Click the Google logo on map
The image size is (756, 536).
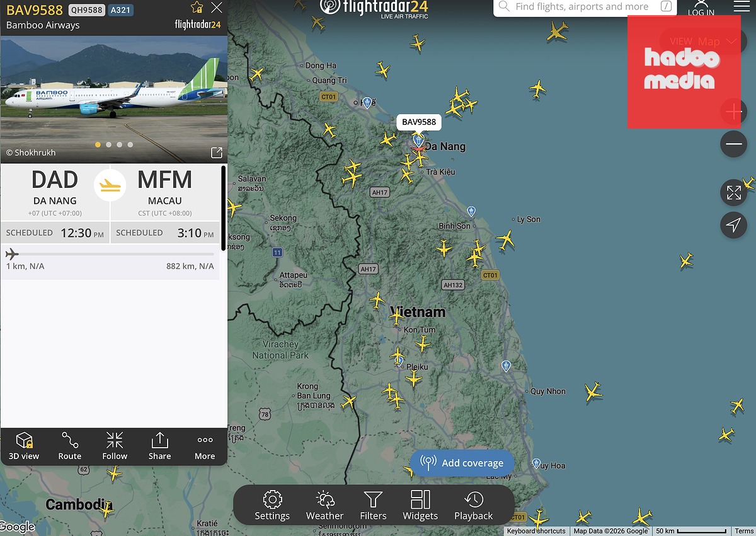(18, 527)
